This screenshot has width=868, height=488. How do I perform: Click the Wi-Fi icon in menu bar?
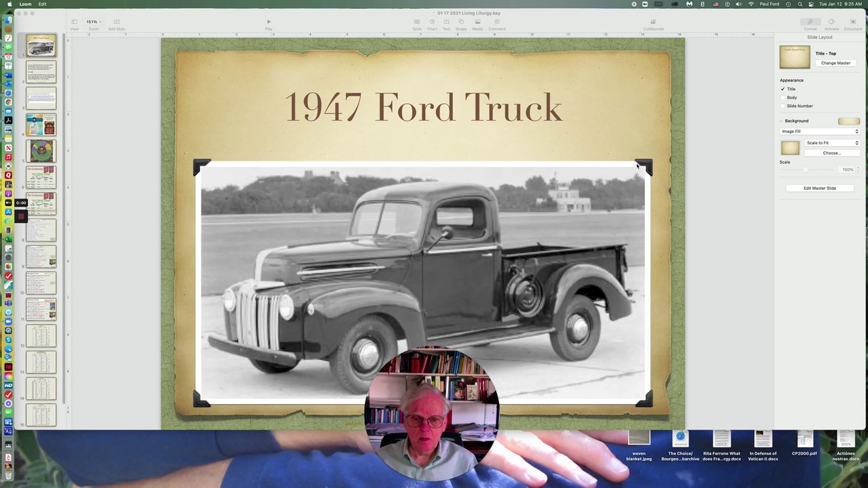pyautogui.click(x=751, y=4)
